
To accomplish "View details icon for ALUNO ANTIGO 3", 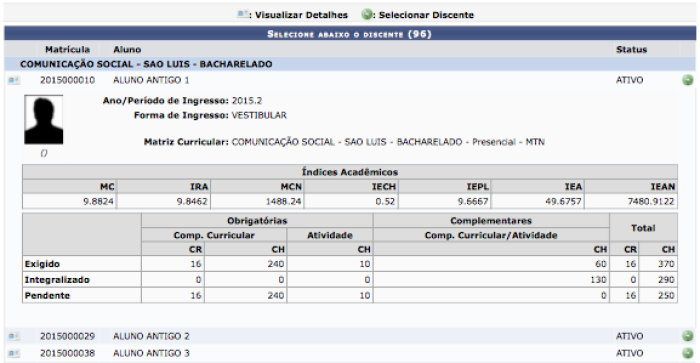I will click(x=14, y=353).
